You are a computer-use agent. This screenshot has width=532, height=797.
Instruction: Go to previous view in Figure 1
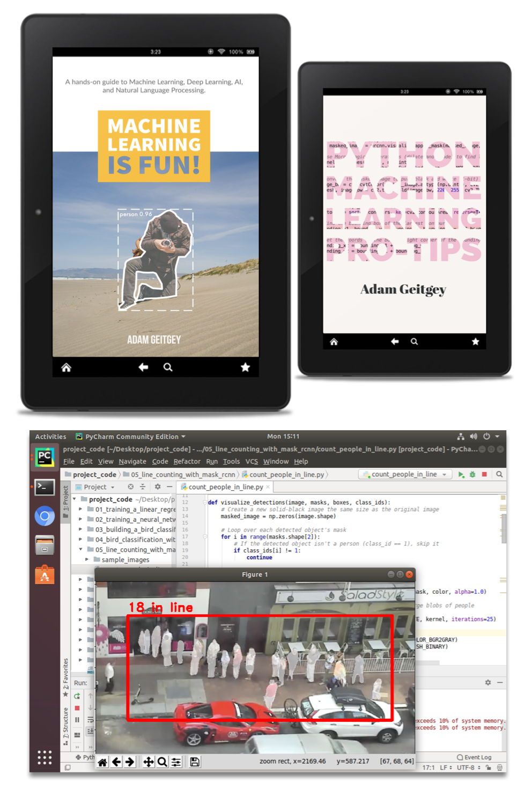[x=116, y=762]
